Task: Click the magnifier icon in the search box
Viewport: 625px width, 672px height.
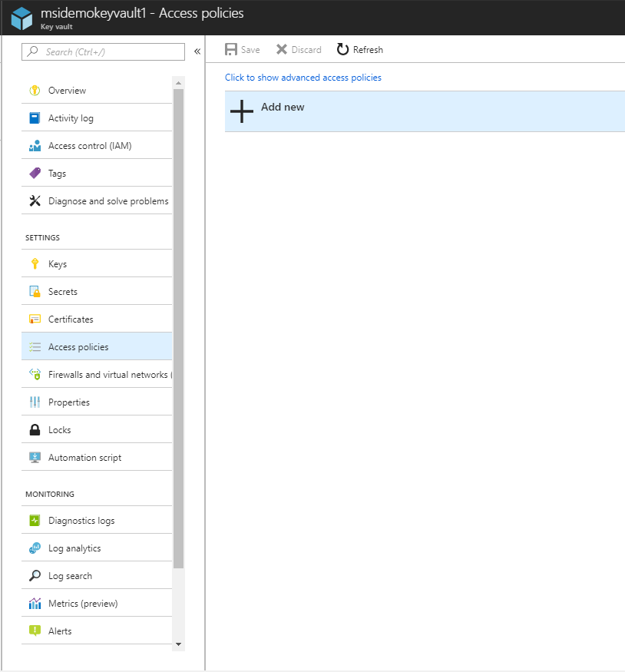Action: tap(32, 51)
